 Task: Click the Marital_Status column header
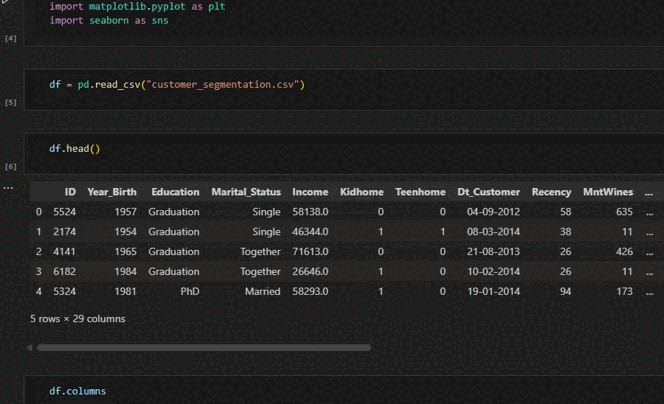[245, 192]
